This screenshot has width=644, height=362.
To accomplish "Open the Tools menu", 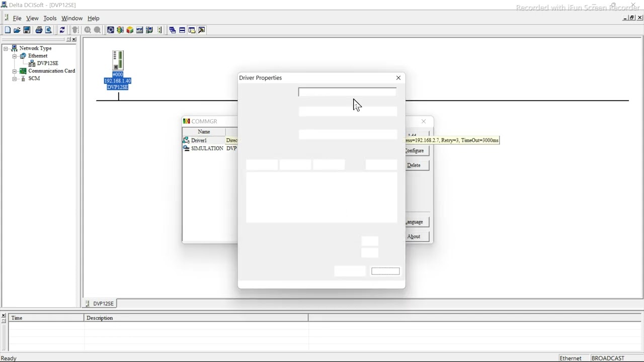I will click(x=50, y=18).
